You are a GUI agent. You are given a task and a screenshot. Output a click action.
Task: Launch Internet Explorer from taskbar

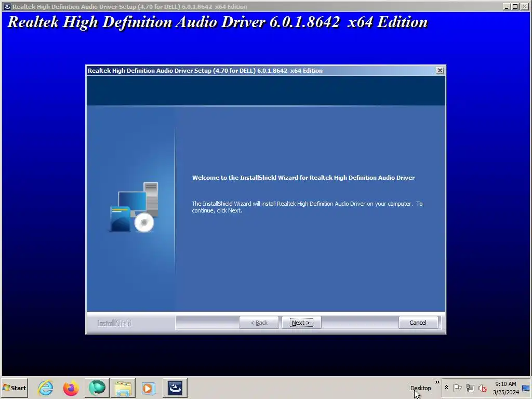[x=46, y=388]
